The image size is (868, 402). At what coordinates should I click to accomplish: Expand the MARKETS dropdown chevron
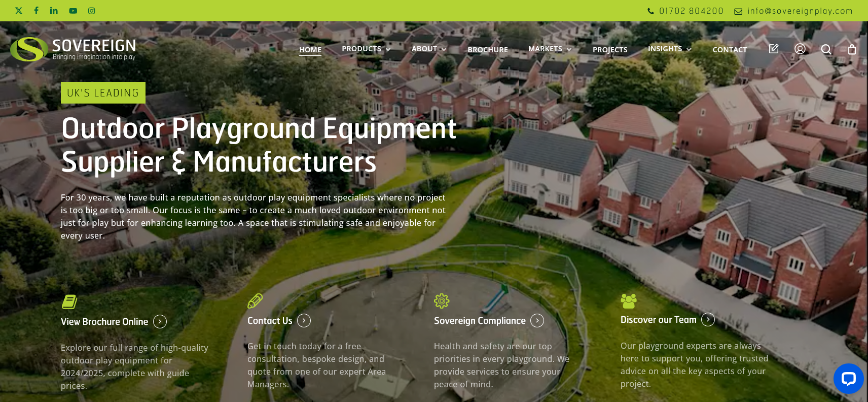click(569, 49)
